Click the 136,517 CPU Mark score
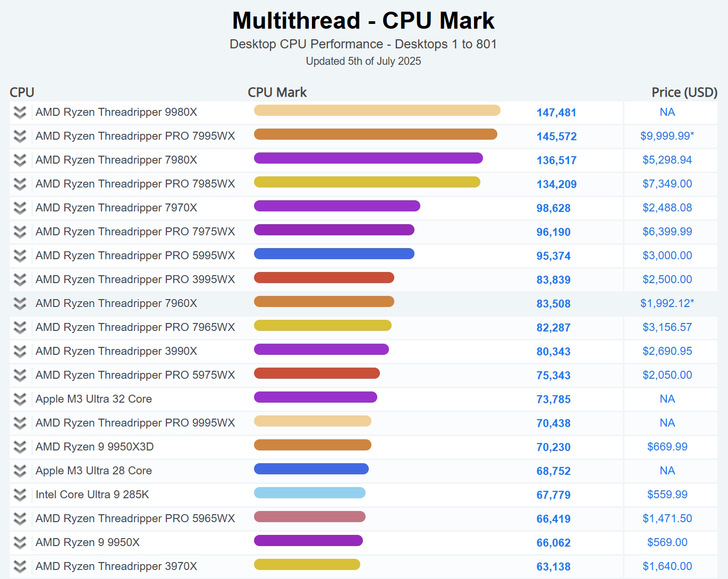The image size is (728, 579). click(556, 160)
